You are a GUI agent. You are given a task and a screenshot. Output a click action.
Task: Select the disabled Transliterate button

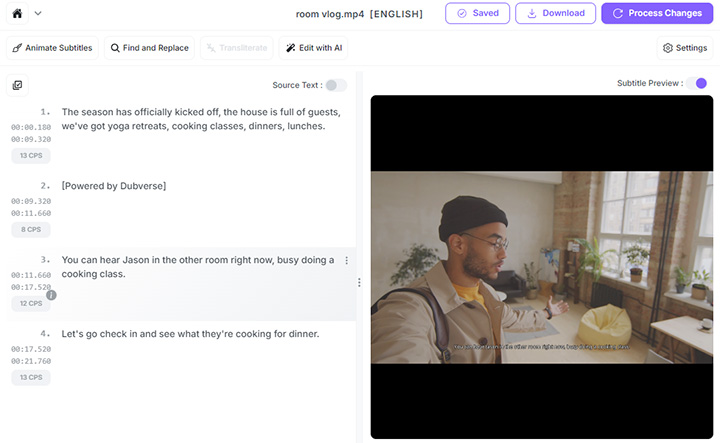(236, 48)
